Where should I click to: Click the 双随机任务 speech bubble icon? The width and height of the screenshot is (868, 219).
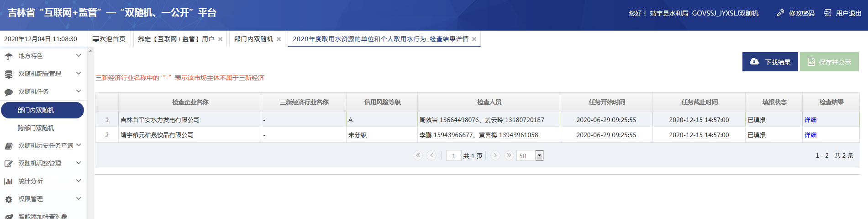[x=9, y=92]
